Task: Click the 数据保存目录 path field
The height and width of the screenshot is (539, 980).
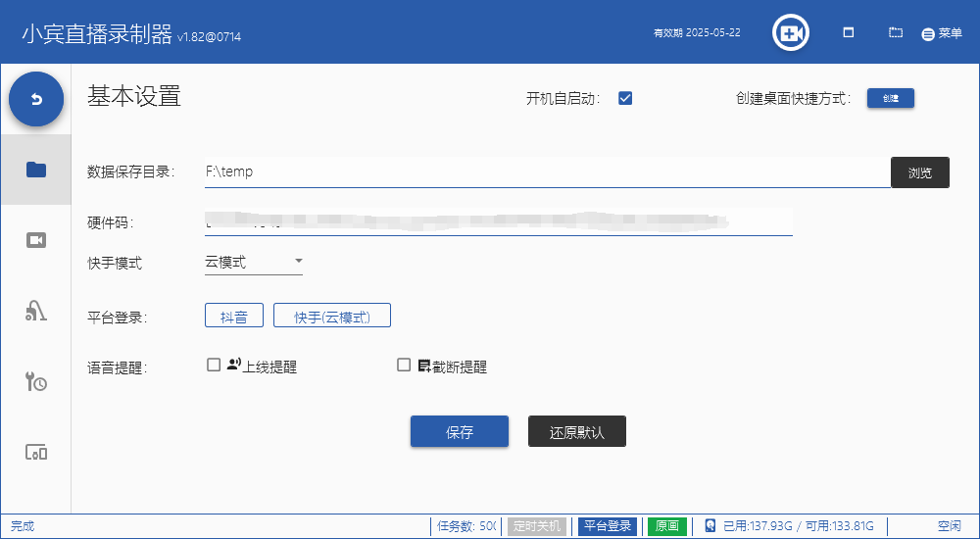Action: point(548,171)
